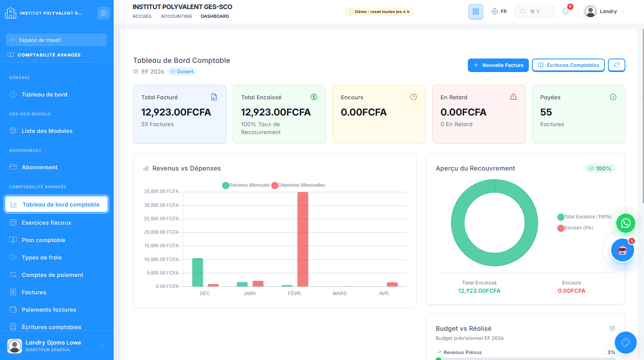Image resolution: width=644 pixels, height=360 pixels.
Task: Click the sidebar profile avatar of Landry Djomo Lowe
Action: 15,346
